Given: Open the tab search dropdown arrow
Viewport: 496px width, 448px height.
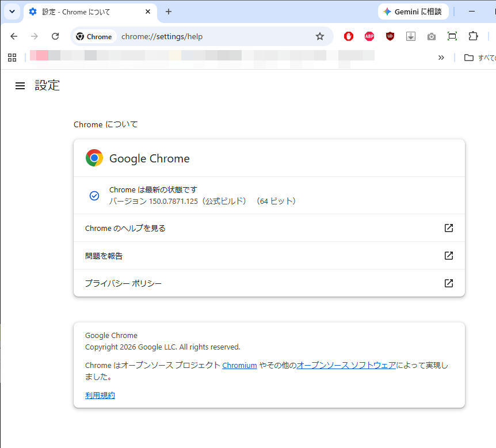Looking at the screenshot, I should click(x=12, y=12).
